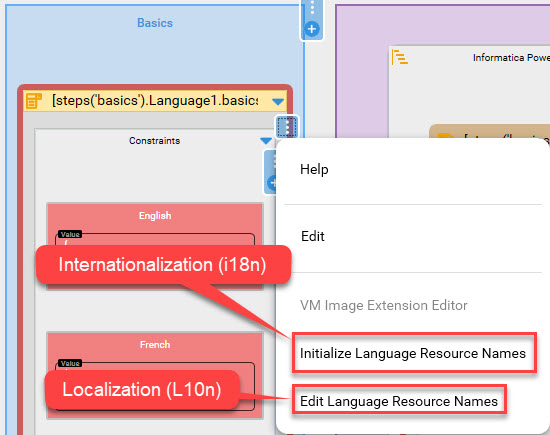Collapse the Constraints section arrow
This screenshot has width=550, height=435.
point(266,141)
